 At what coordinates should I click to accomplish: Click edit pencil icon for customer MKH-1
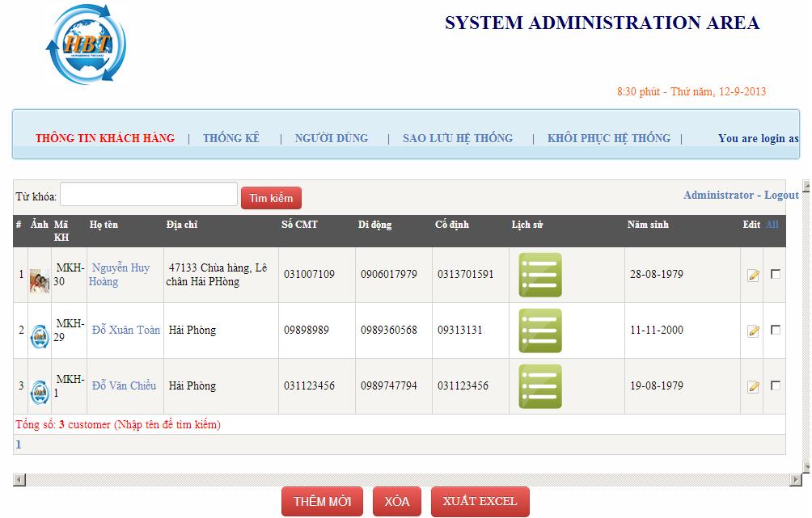[753, 387]
